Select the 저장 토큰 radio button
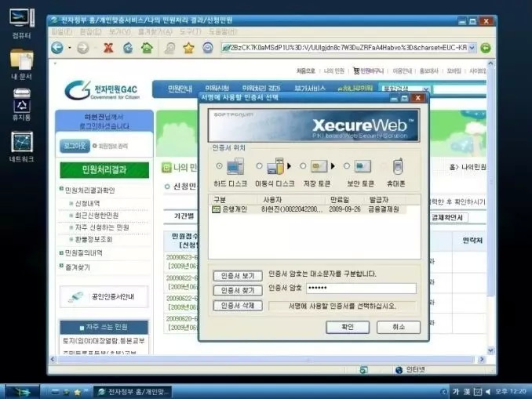 click(x=303, y=165)
